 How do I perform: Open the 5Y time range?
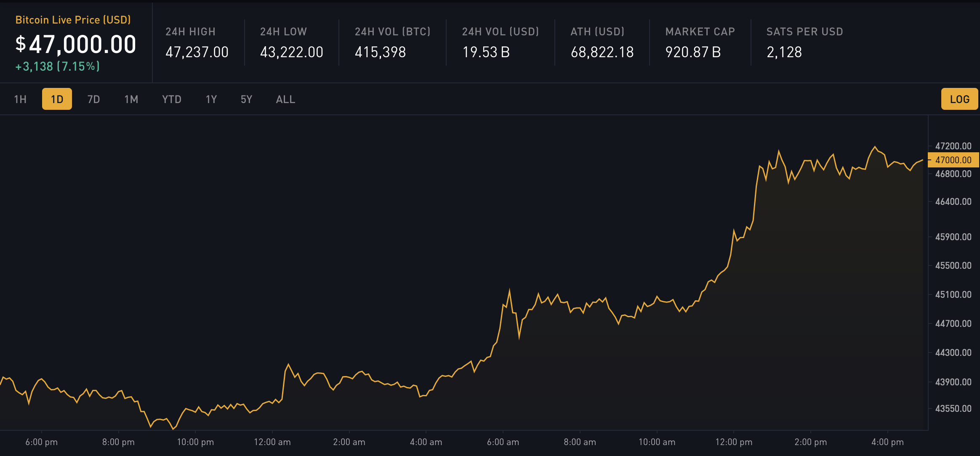[246, 99]
